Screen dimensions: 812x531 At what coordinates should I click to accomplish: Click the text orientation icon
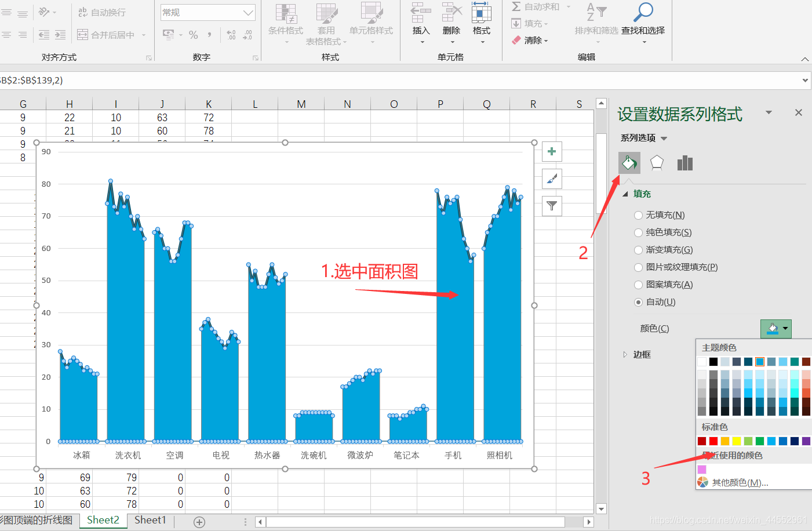(x=45, y=12)
